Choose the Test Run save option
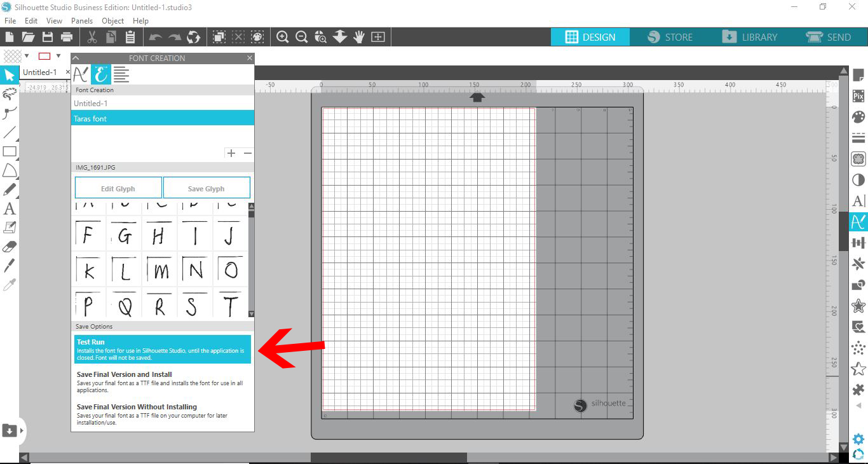The width and height of the screenshot is (868, 464). click(163, 349)
